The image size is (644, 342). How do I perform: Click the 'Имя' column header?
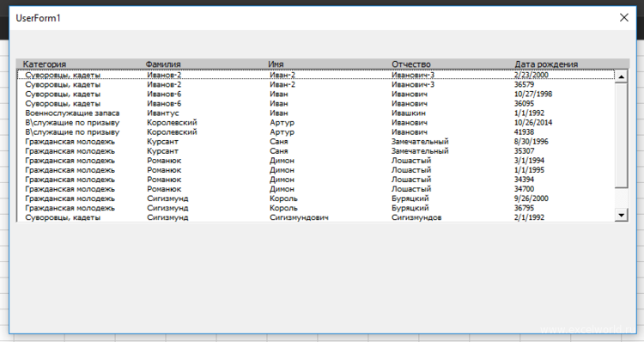point(276,64)
